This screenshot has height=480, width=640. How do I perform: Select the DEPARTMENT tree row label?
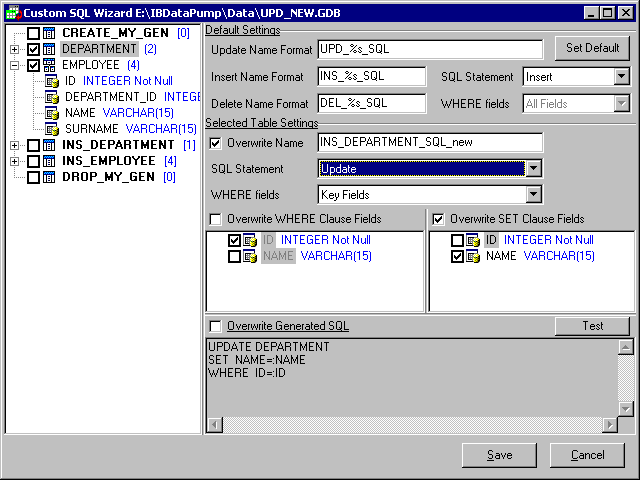tap(100, 49)
